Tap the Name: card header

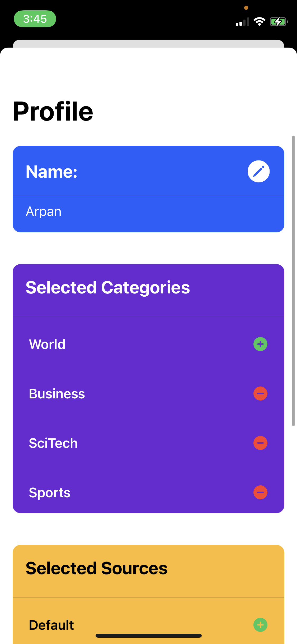tap(51, 172)
